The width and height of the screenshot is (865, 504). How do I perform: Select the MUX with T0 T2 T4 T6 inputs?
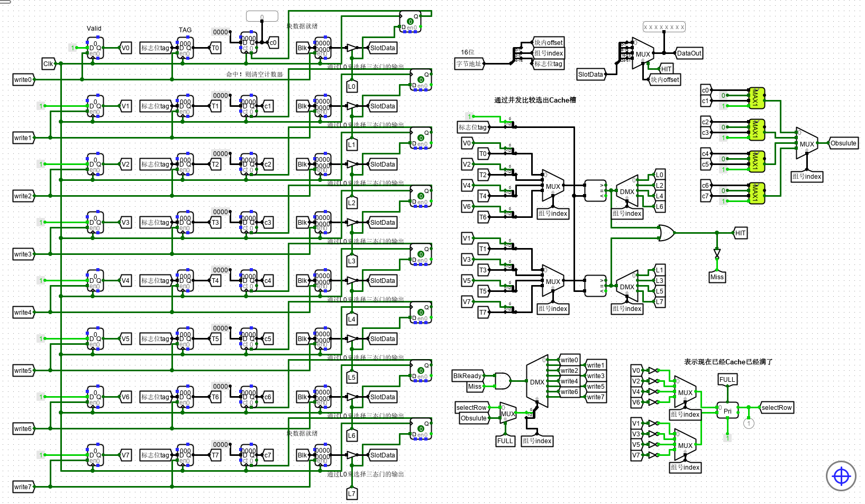(x=553, y=186)
